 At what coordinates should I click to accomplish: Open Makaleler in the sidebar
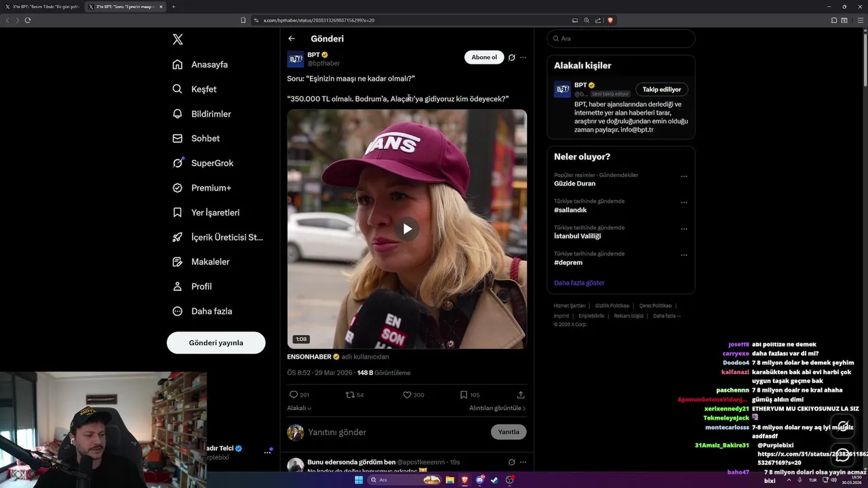point(201,262)
